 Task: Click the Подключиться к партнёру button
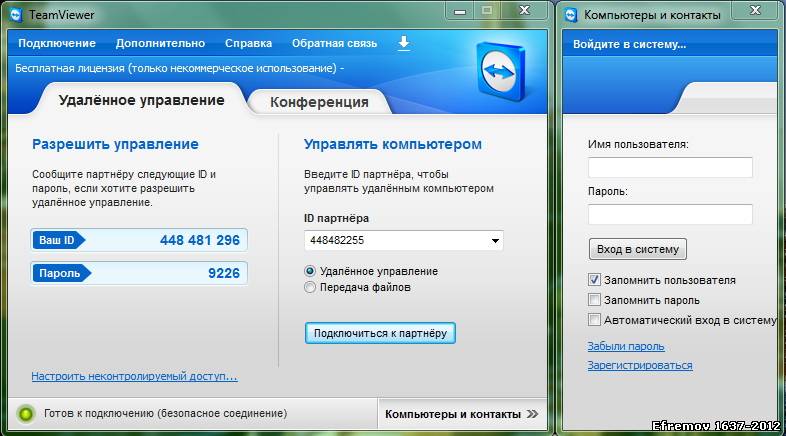click(x=380, y=333)
